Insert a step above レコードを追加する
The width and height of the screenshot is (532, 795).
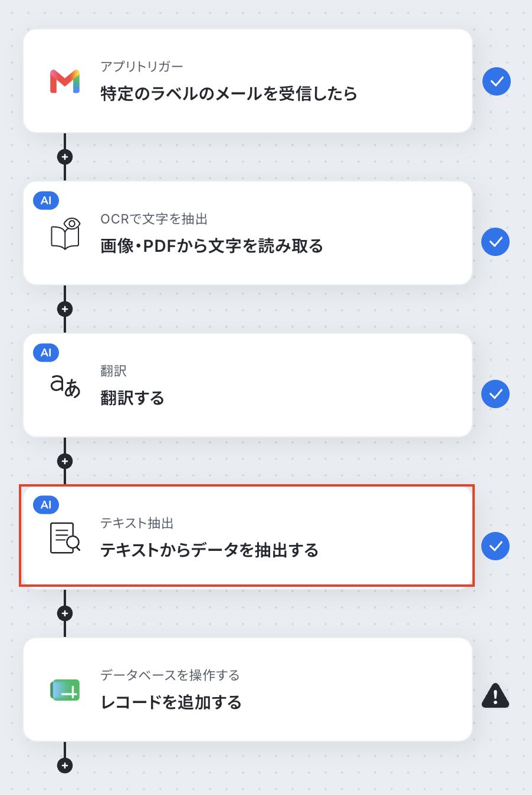[65, 613]
